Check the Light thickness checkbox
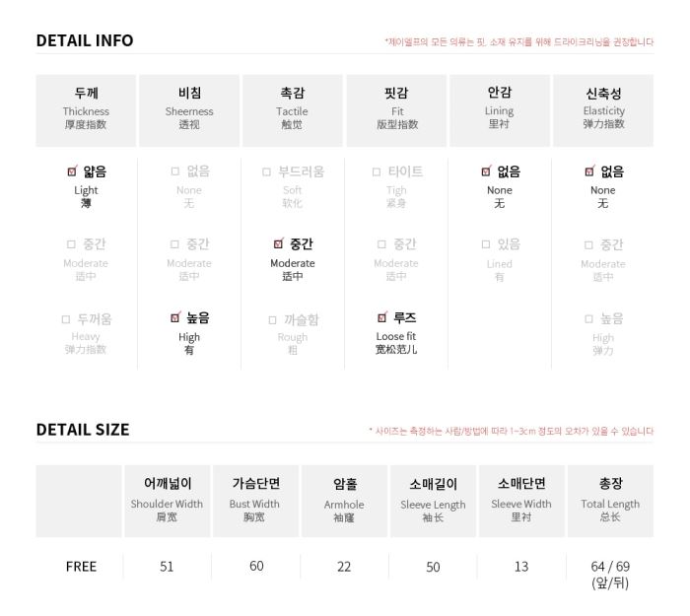 [x=72, y=171]
